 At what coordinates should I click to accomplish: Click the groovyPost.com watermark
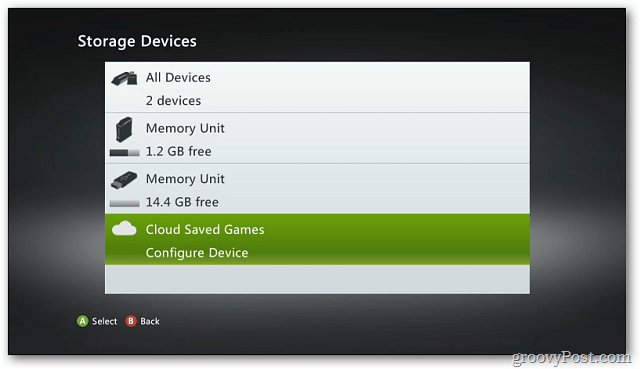point(571,358)
